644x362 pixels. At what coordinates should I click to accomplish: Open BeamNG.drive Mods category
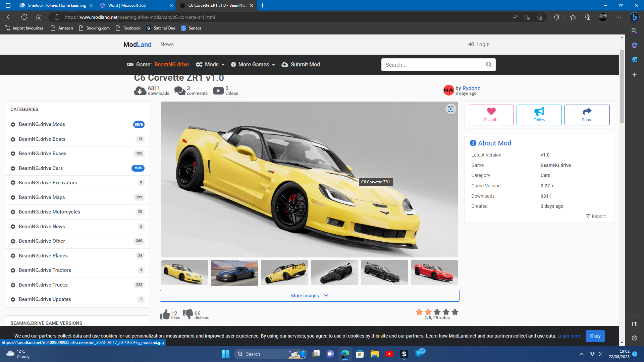click(x=77, y=124)
